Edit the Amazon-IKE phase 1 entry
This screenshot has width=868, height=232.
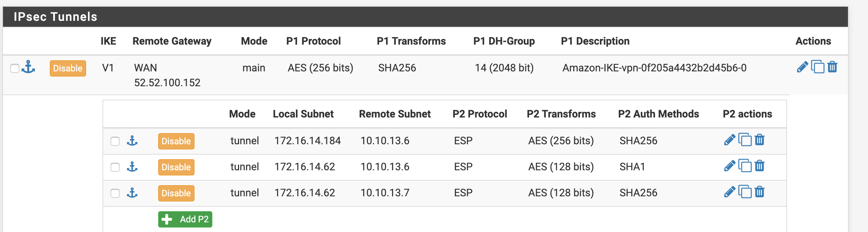tap(802, 67)
